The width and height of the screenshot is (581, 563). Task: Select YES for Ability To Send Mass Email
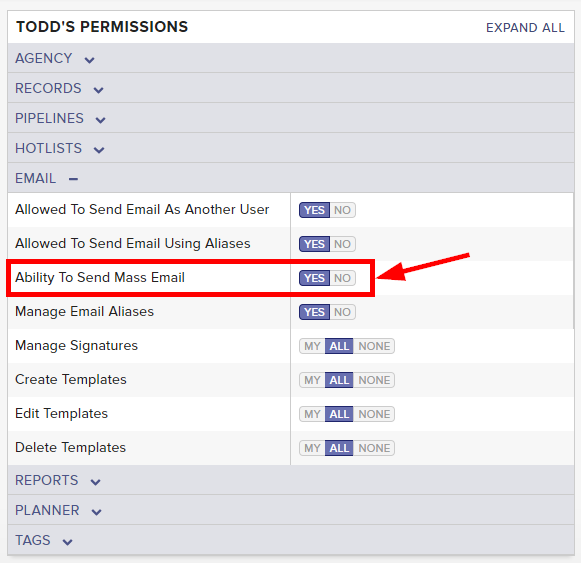[314, 278]
